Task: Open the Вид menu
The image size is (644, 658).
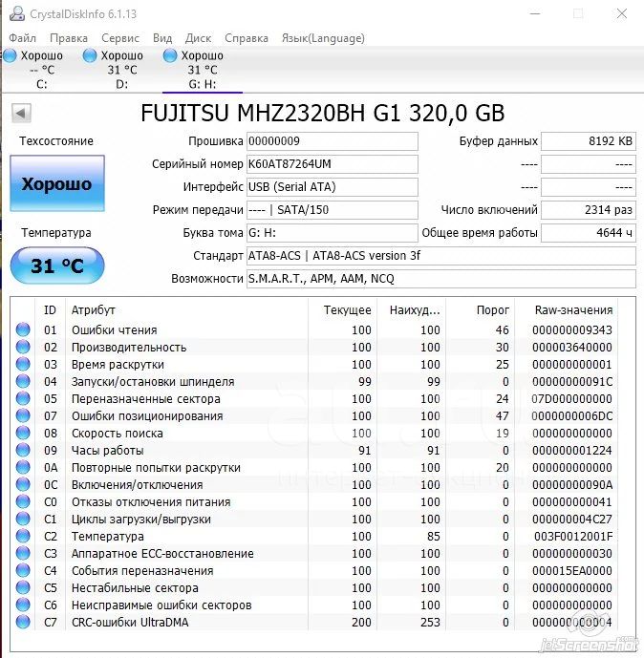Action: point(162,38)
